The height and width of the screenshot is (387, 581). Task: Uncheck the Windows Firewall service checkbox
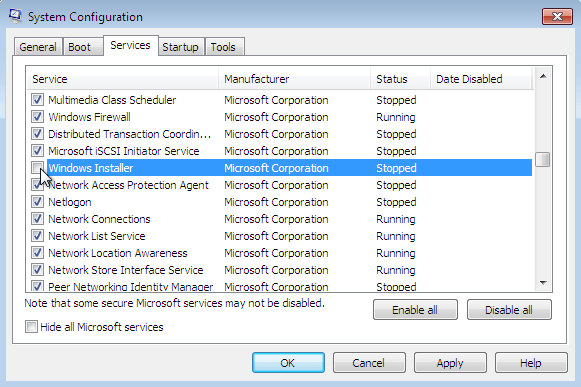(37, 117)
